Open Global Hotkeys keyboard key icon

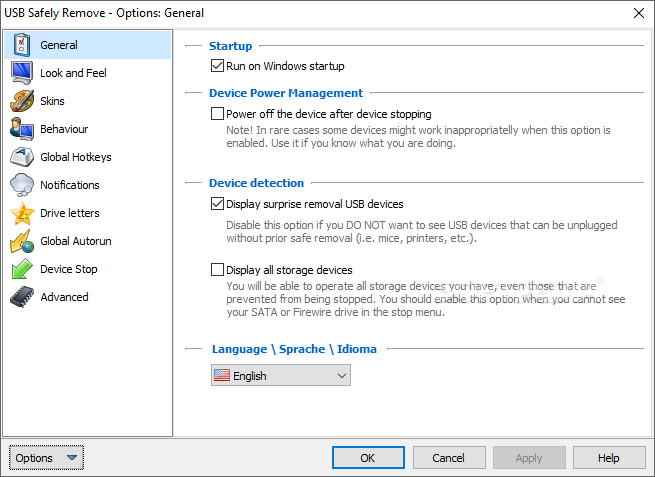point(22,157)
